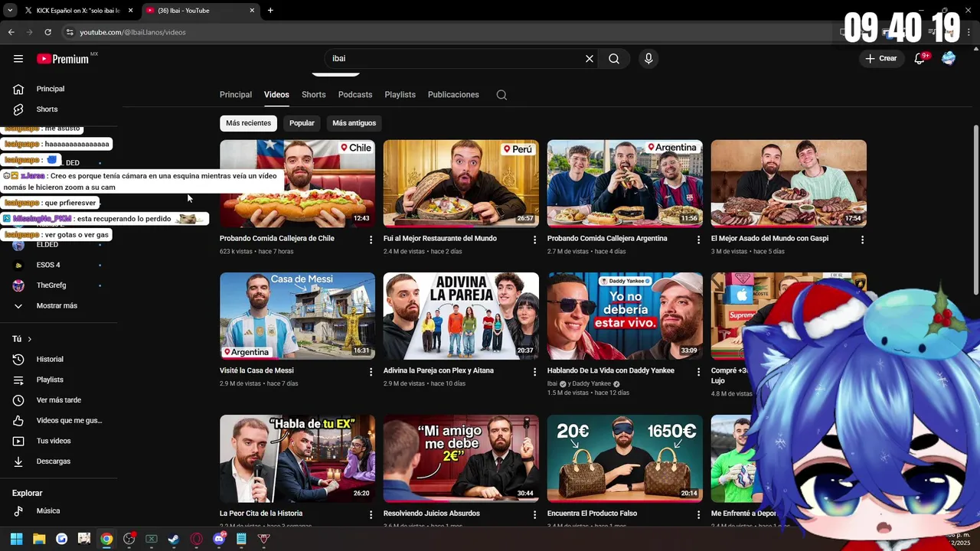
Task: Open the Perú restaurant video thumbnail
Action: (461, 184)
